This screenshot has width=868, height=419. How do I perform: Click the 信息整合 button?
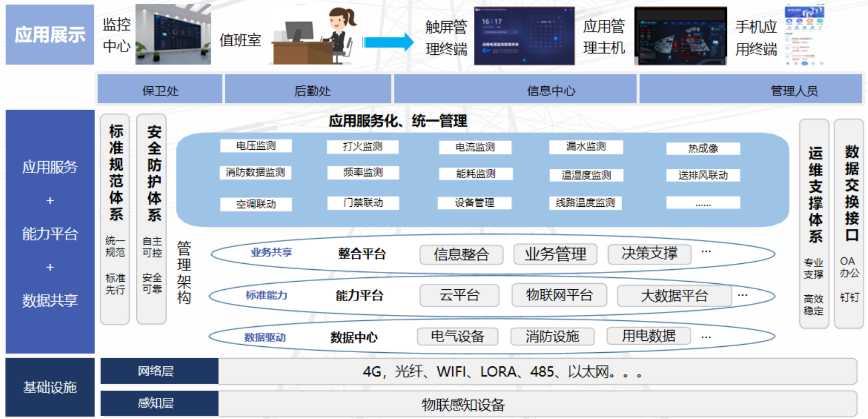(x=461, y=254)
